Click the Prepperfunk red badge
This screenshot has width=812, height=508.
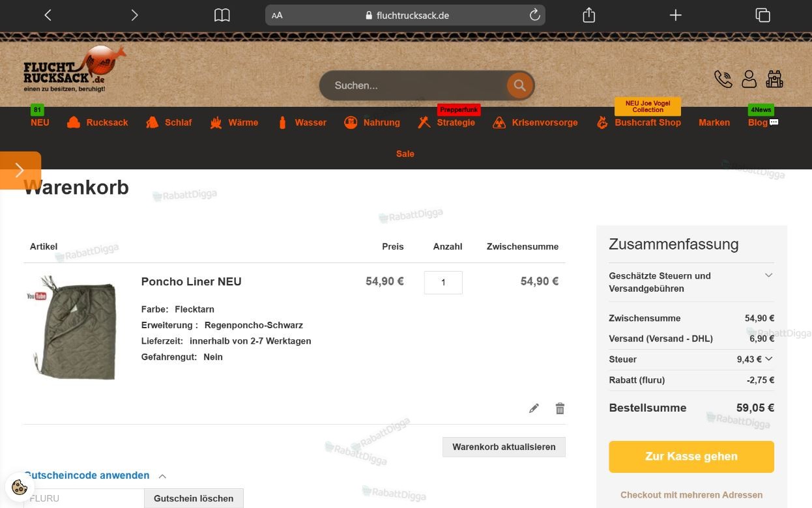point(459,109)
